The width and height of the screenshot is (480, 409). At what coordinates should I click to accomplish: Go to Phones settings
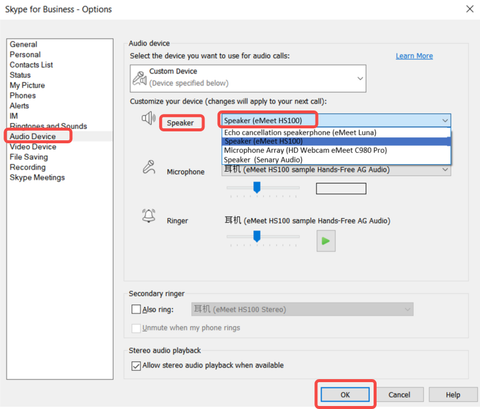pos(22,96)
